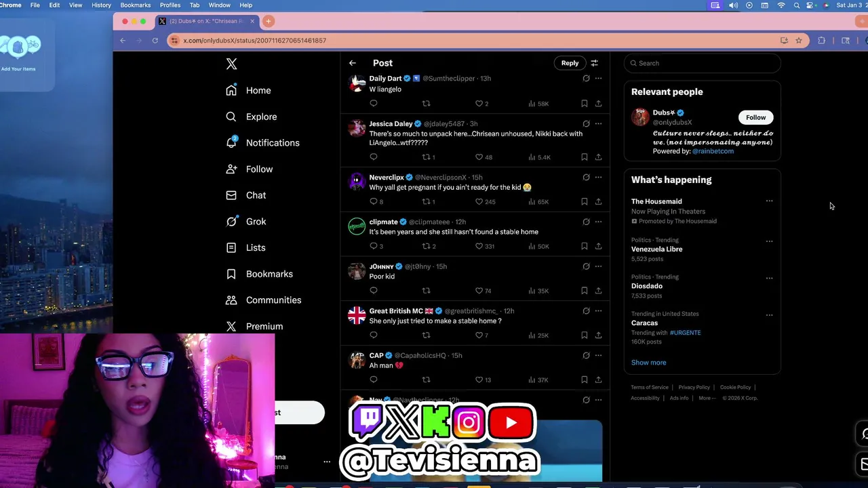Open more options for Caracas trend
868x488 pixels.
[769, 315]
